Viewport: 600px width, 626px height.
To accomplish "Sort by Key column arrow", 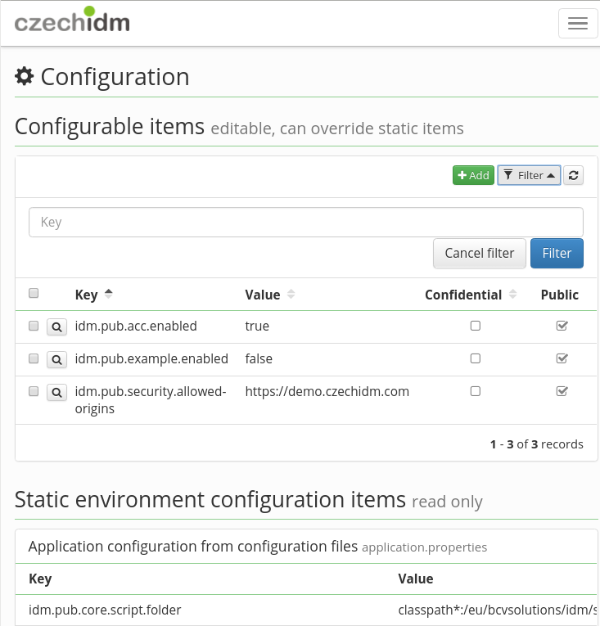I will tap(108, 294).
